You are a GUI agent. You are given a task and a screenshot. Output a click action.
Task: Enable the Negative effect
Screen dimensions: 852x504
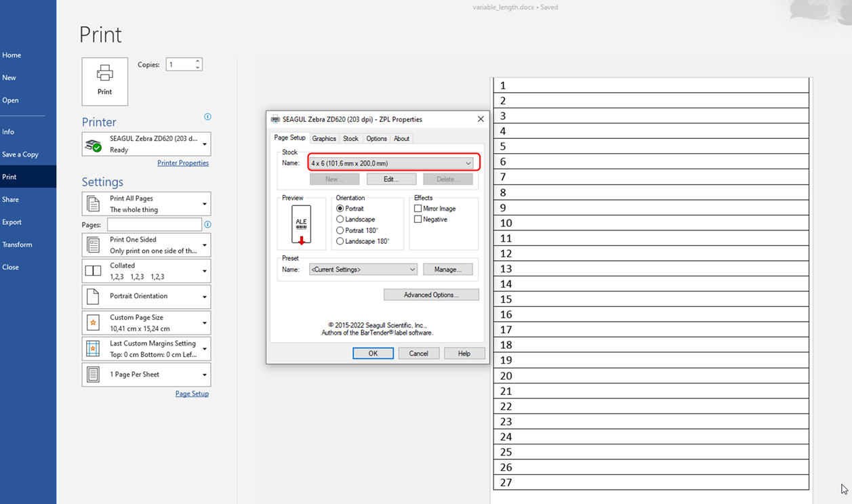pos(418,219)
